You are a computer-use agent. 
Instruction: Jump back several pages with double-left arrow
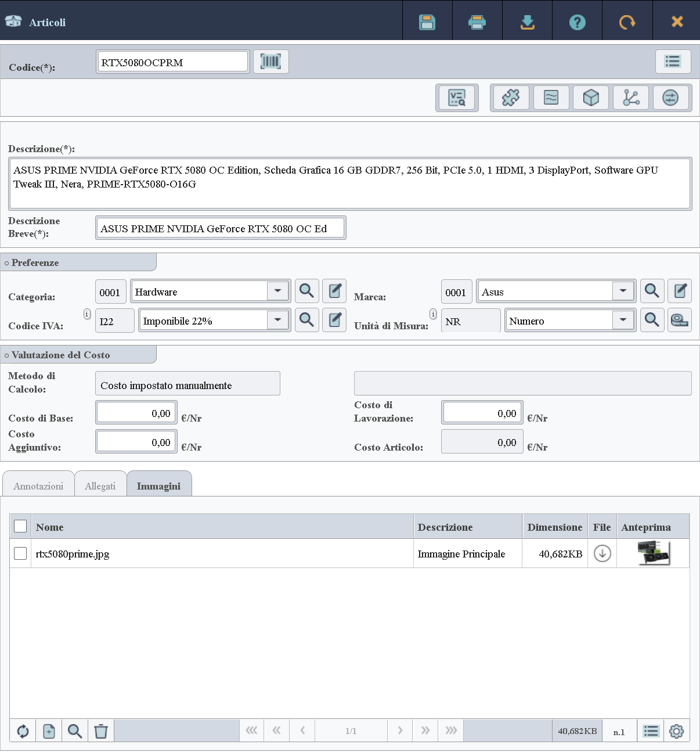(276, 731)
